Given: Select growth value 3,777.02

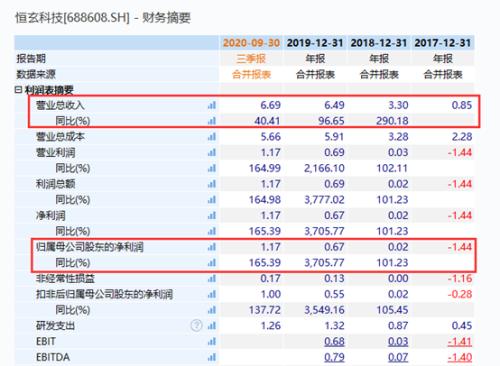Looking at the screenshot, I should click(324, 200).
